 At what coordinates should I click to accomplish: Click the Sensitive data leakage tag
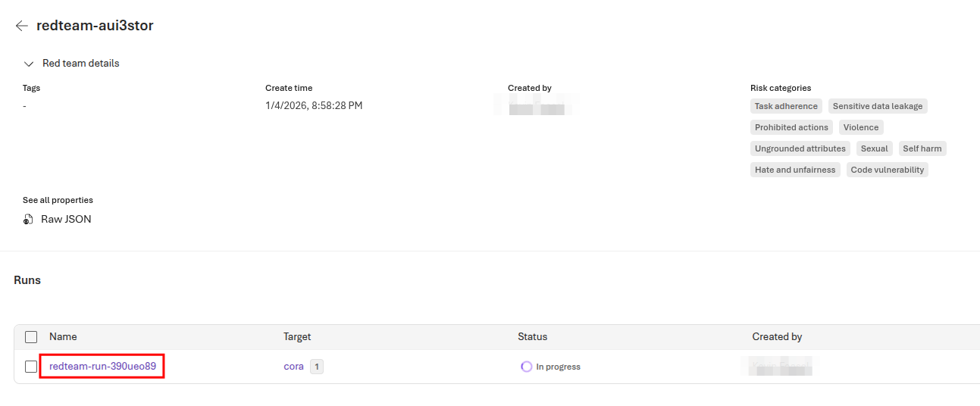pyautogui.click(x=877, y=106)
